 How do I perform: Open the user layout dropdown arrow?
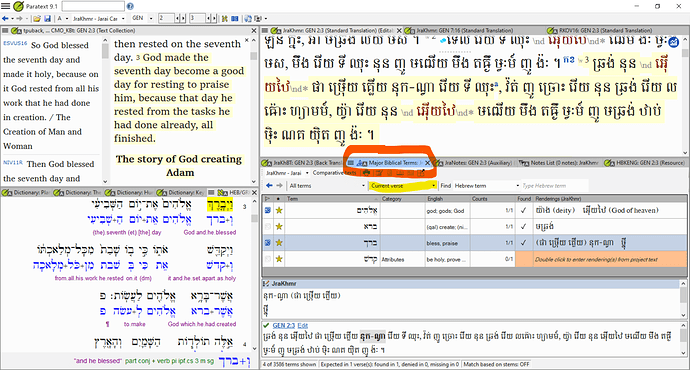click(265, 18)
